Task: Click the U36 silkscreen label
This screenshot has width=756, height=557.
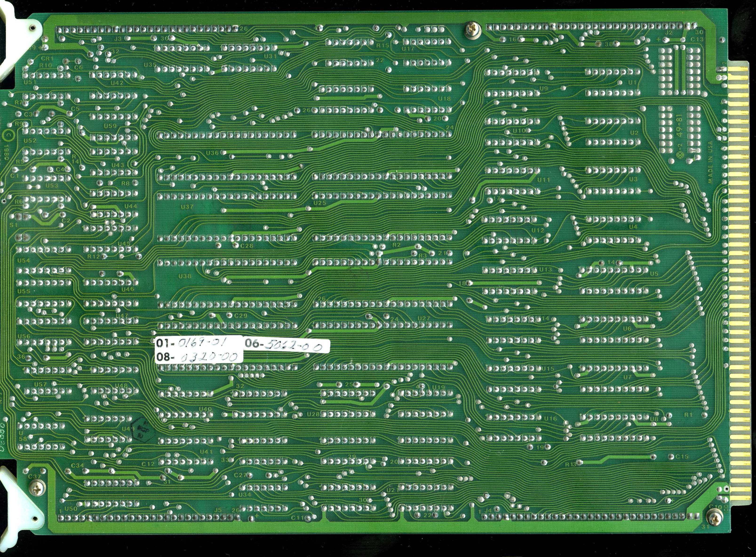Action: pos(212,153)
